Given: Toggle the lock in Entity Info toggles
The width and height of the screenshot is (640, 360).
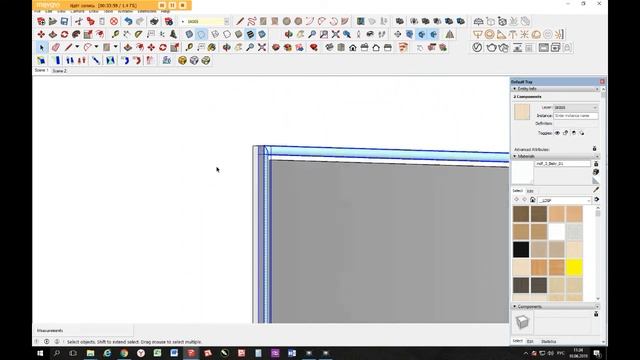Looking at the screenshot, I should coord(565,133).
